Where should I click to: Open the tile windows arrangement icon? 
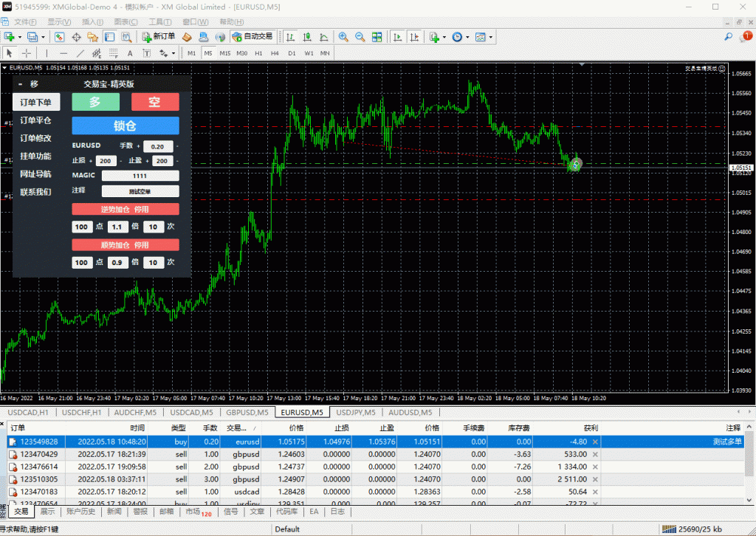(x=377, y=36)
